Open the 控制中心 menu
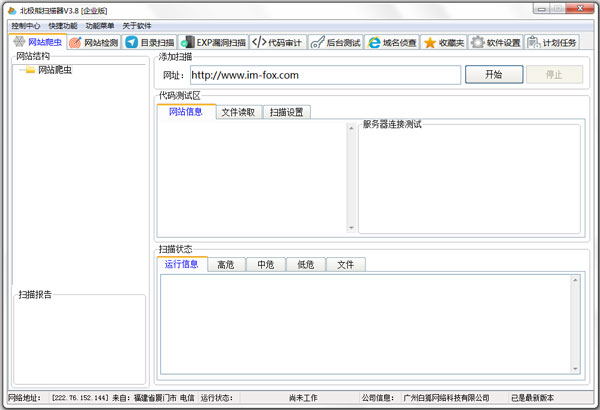The height and width of the screenshot is (410, 600). point(26,25)
